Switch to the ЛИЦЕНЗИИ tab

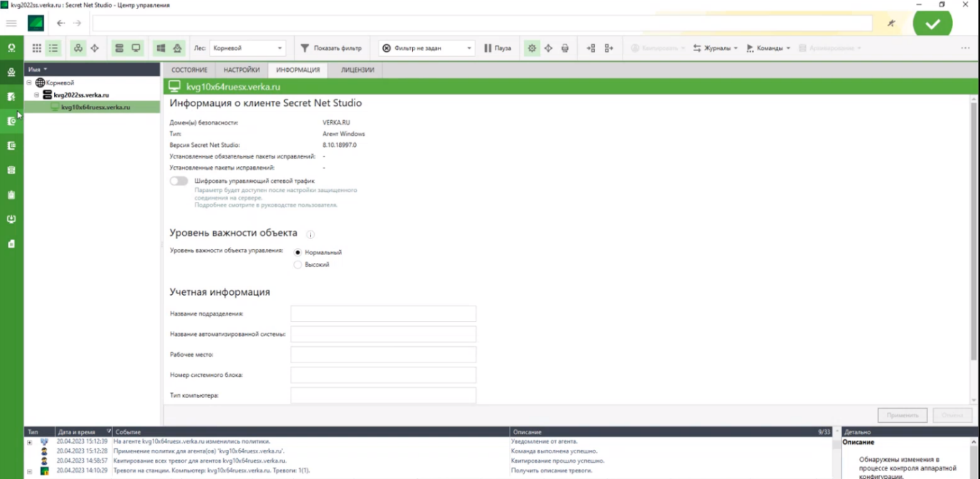pyautogui.click(x=357, y=70)
